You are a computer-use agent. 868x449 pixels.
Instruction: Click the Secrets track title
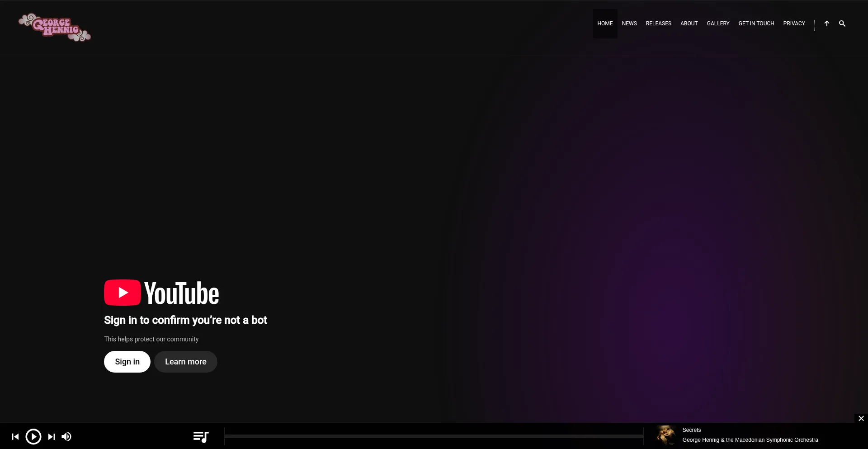691,430
